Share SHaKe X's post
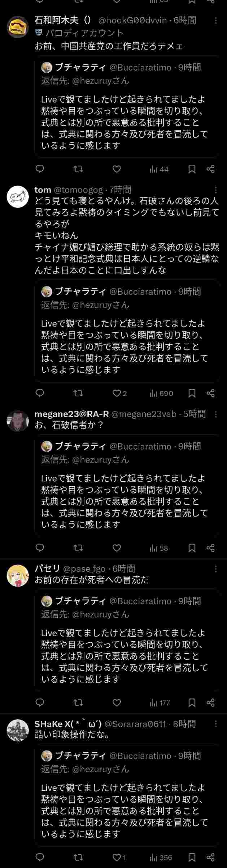Screen dimensions: 227x868 [x=211, y=858]
